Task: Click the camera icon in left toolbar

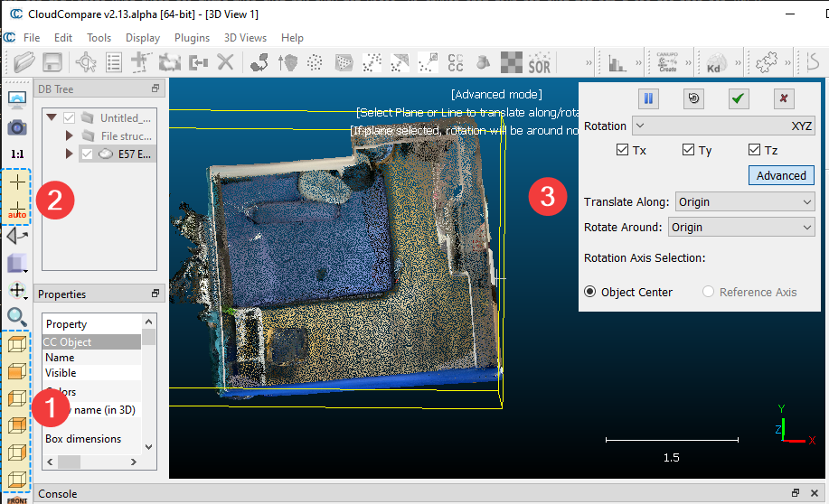Action: 16,127
